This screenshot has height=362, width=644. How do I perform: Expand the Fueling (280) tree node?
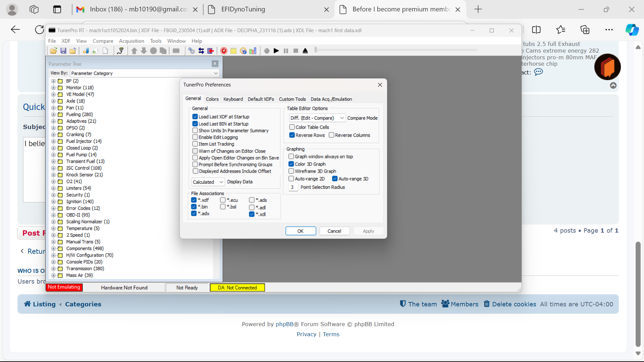coord(53,114)
